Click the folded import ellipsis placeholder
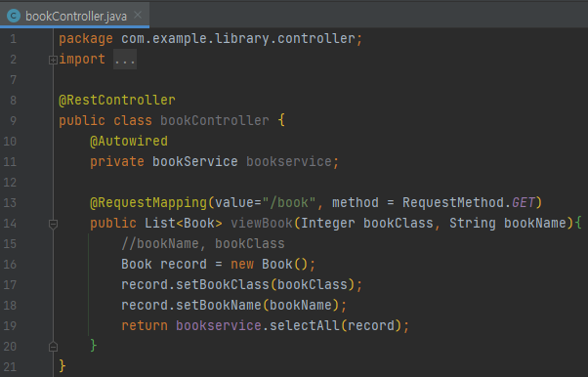The image size is (588, 377). [125, 60]
